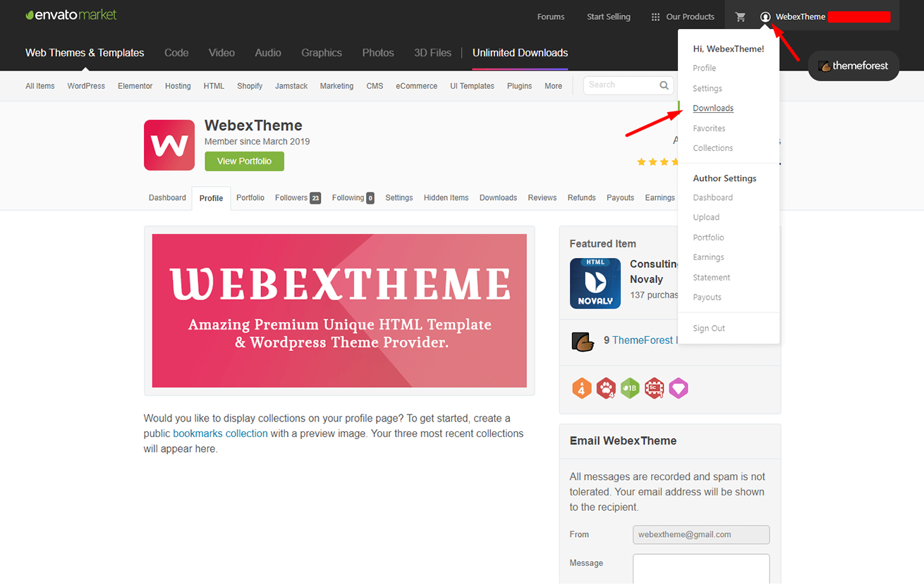
Task: Click the green 1B community badge
Action: (x=630, y=388)
